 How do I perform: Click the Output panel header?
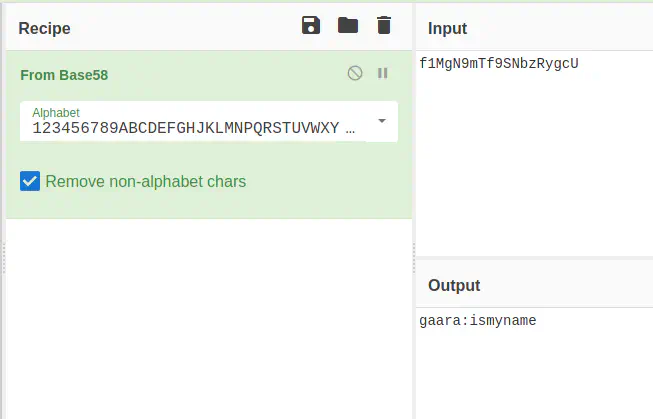[454, 286]
